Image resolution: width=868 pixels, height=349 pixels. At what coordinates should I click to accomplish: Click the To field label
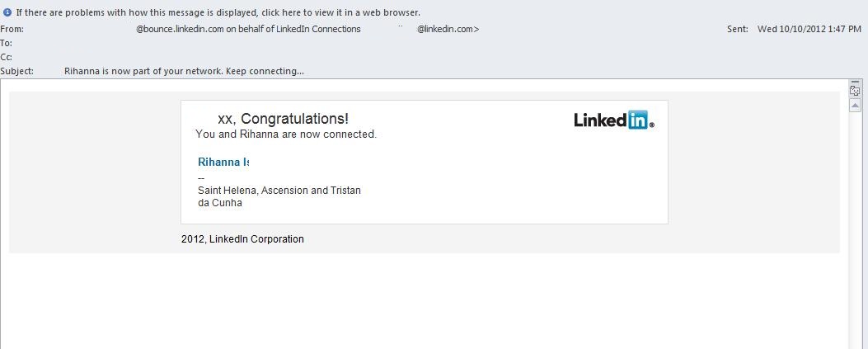(7, 43)
